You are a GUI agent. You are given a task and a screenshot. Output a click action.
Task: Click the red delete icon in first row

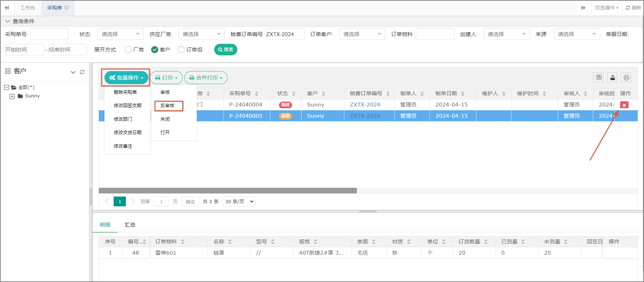coord(624,105)
